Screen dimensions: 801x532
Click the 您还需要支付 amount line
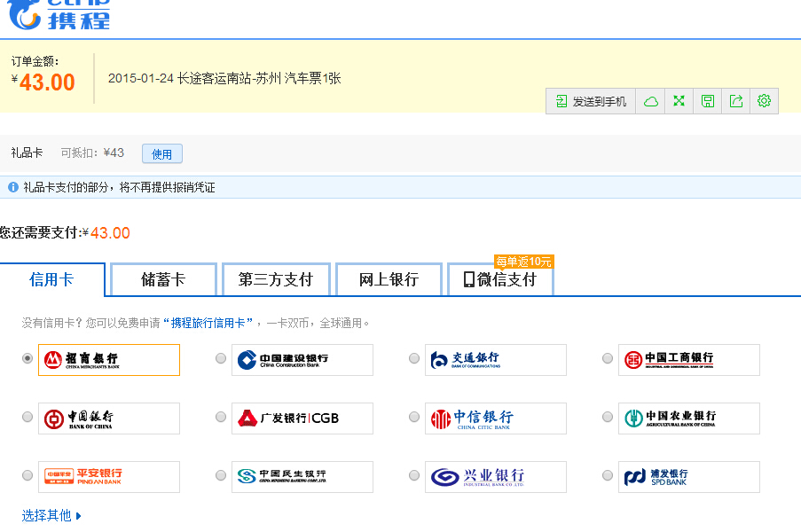[65, 233]
